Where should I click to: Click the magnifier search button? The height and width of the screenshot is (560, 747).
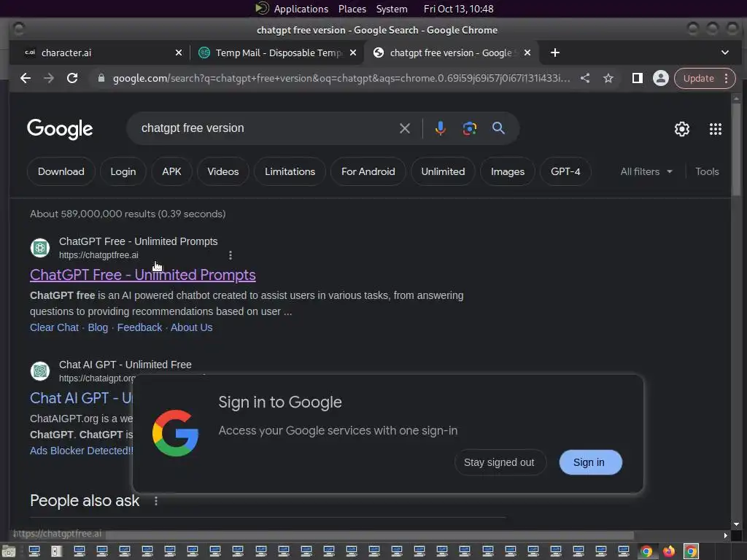pyautogui.click(x=498, y=128)
